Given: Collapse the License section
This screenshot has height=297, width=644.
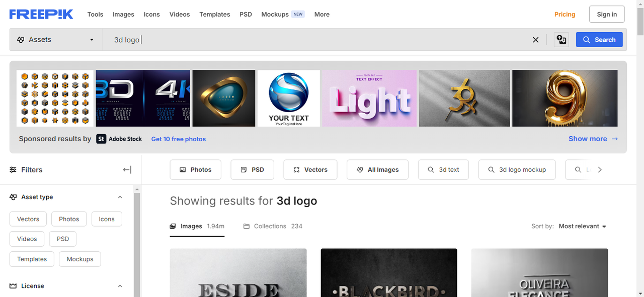Looking at the screenshot, I should point(120,286).
